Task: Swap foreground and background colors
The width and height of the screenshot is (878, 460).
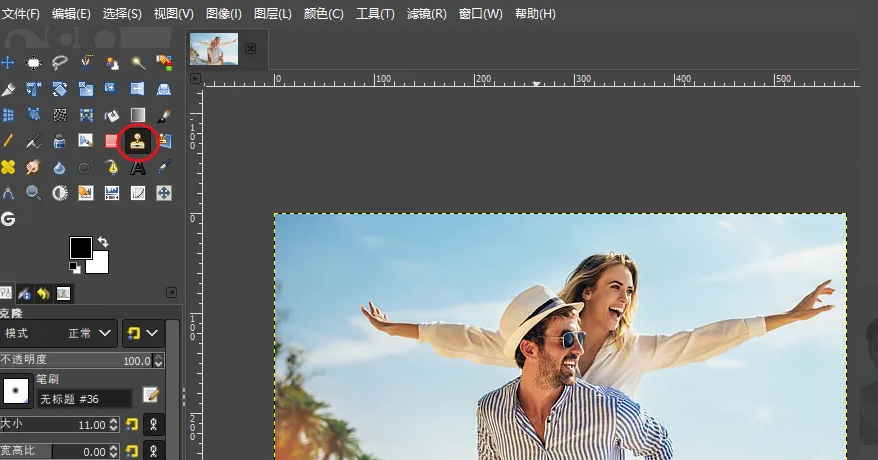Action: [x=102, y=242]
